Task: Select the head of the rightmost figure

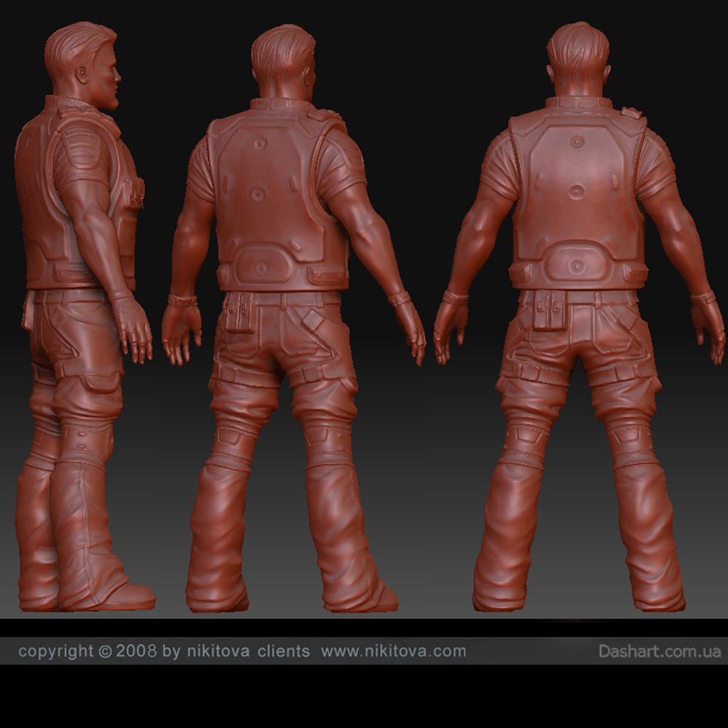Action: (x=577, y=58)
